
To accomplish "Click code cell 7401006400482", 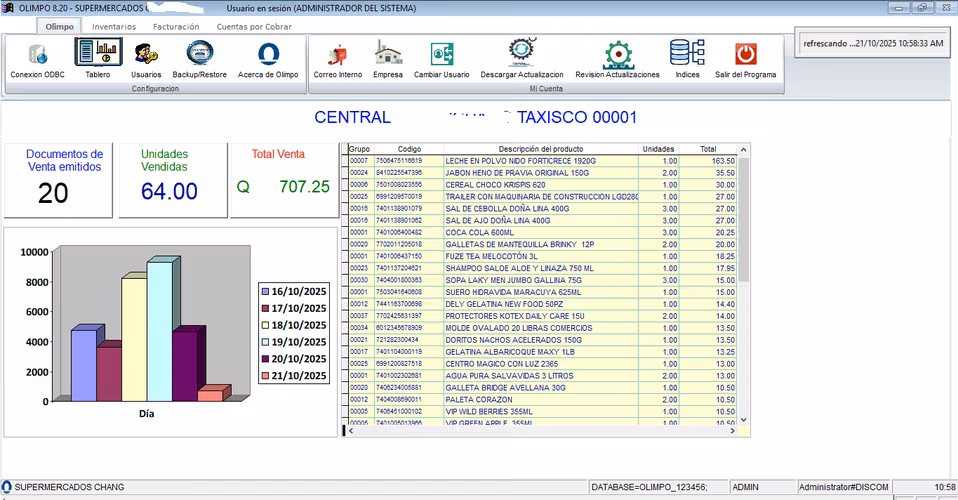I will tap(399, 233).
